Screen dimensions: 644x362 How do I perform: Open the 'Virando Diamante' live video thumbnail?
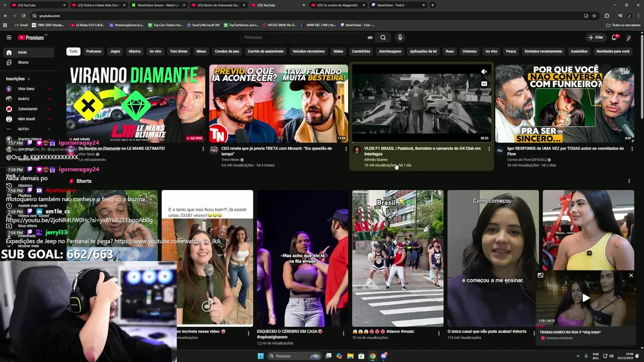136,104
